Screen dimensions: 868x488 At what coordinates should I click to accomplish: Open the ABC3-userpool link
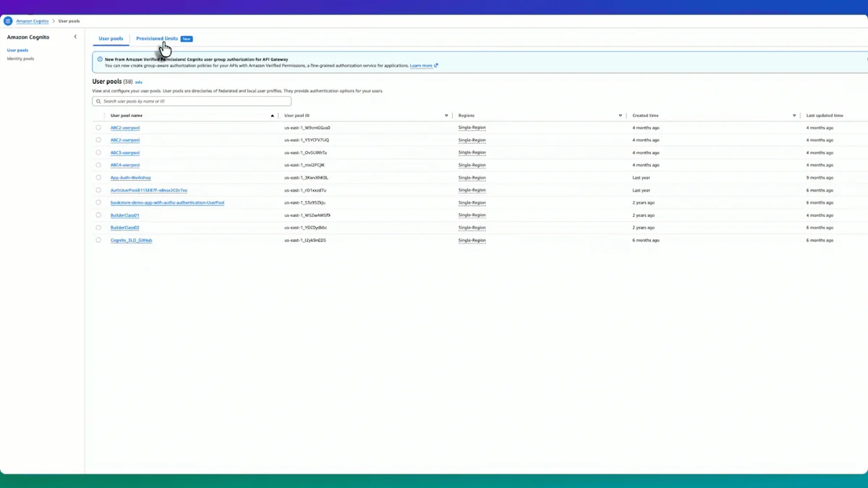coord(125,153)
